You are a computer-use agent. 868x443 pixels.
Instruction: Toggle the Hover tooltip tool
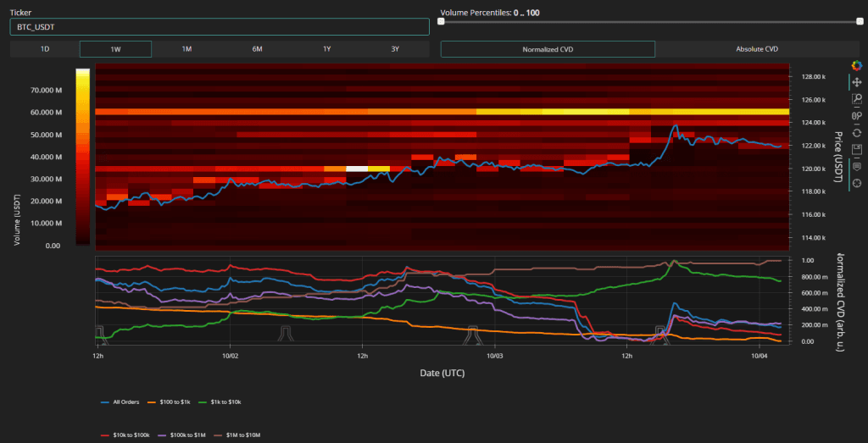click(856, 166)
